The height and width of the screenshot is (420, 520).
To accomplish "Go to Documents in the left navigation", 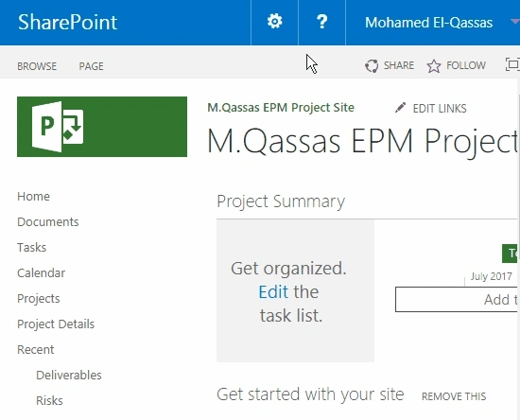I will 48,222.
